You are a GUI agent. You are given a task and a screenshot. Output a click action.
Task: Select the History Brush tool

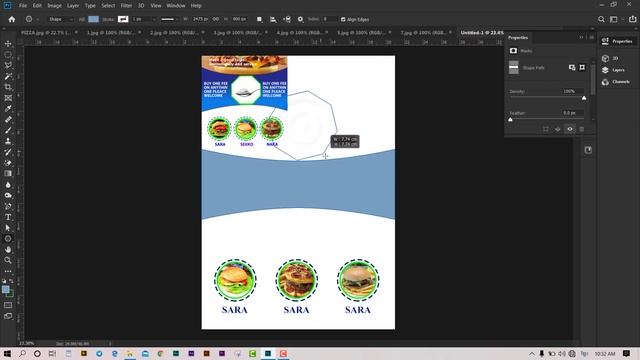(8, 152)
